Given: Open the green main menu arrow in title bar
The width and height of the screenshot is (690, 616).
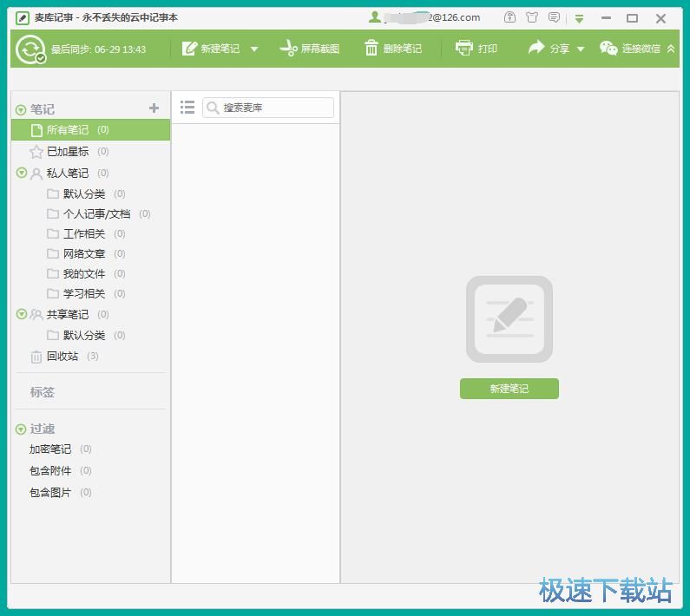Looking at the screenshot, I should coord(579,18).
